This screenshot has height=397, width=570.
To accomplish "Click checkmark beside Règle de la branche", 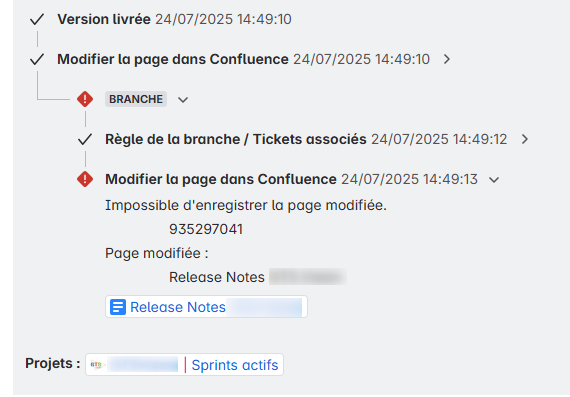I will tap(85, 139).
